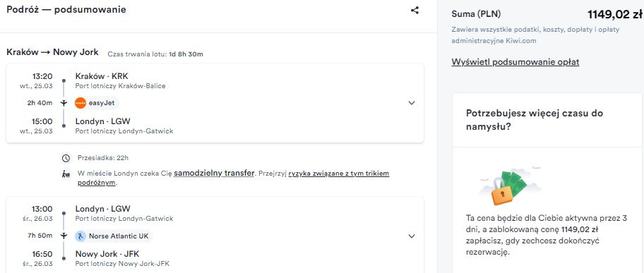The width and height of the screenshot is (644, 273).
Task: Open the ryzyka związane z tym trikiem link
Action: 233,178
